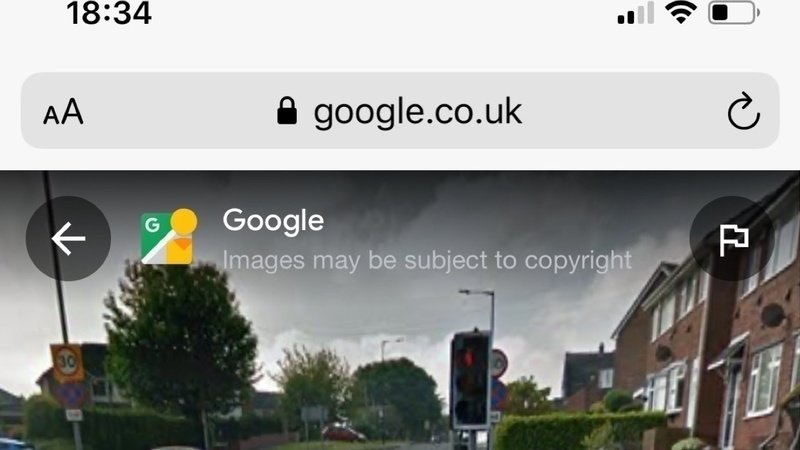This screenshot has width=800, height=450.
Task: Click the 30 speed limit sign
Action: click(67, 363)
